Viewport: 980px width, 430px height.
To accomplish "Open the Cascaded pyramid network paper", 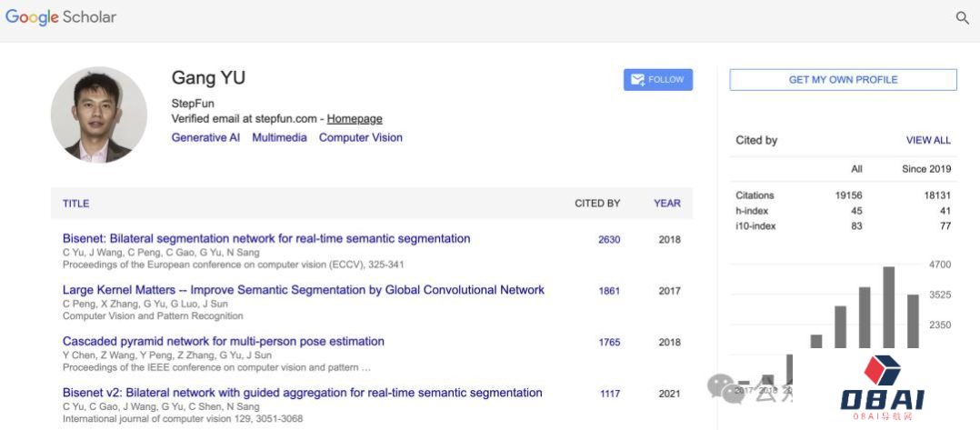I will coord(223,341).
